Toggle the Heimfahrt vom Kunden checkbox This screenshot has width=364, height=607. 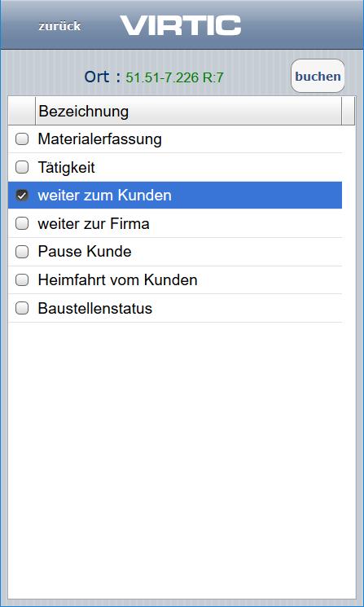(x=22, y=280)
